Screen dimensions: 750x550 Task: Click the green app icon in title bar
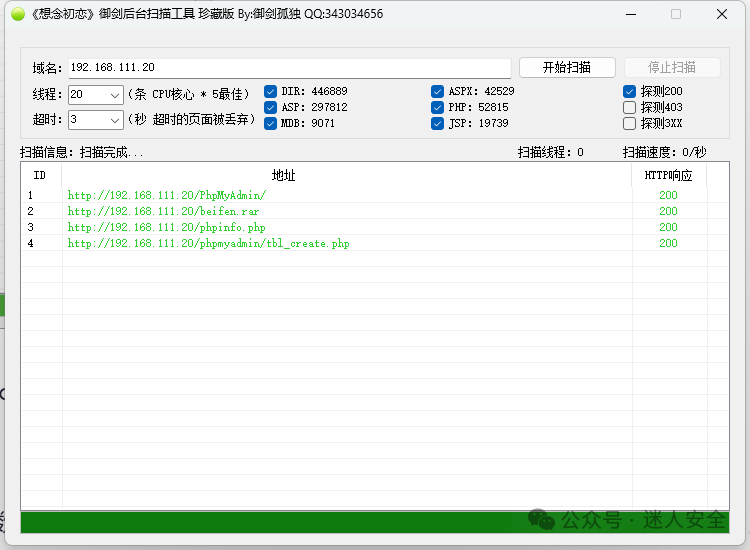pyautogui.click(x=18, y=14)
